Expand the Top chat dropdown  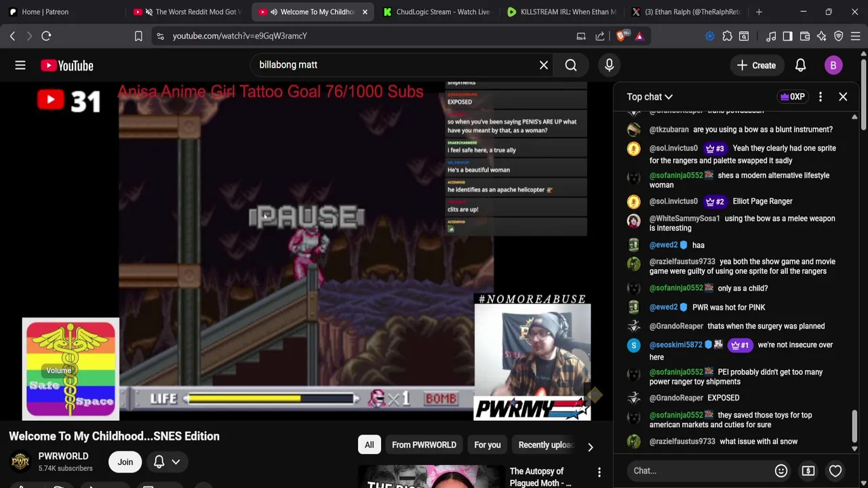(650, 97)
